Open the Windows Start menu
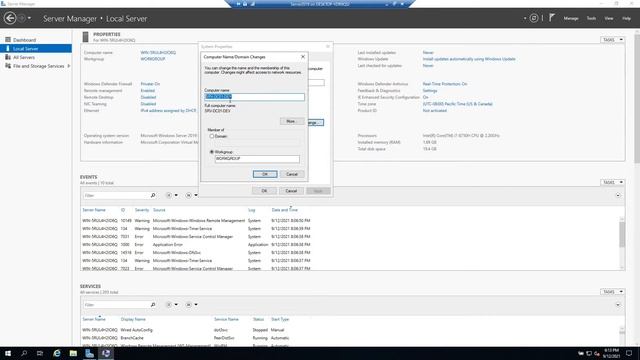Viewport: 640px width, 360px height. (8, 353)
